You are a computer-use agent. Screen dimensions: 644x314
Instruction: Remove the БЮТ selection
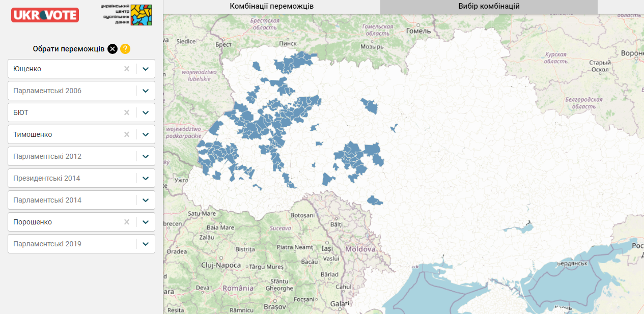tap(127, 112)
